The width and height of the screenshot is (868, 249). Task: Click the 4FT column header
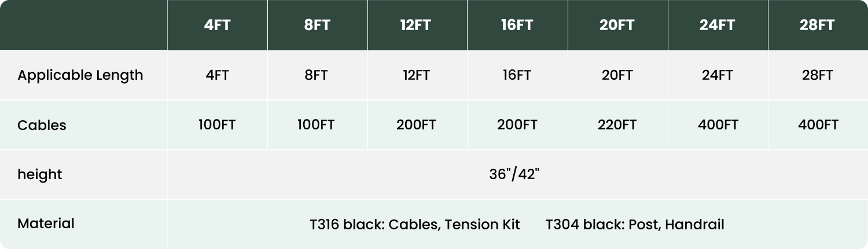[217, 25]
